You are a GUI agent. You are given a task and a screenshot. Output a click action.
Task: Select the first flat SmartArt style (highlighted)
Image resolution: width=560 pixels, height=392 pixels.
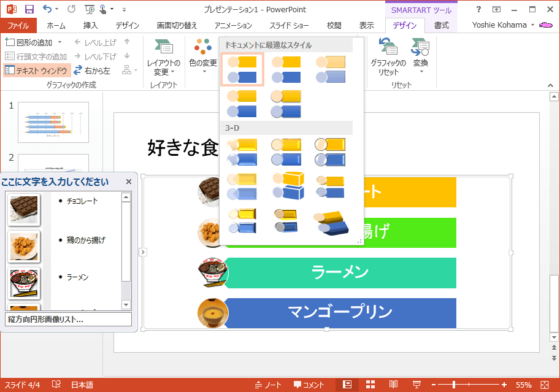tap(242, 69)
